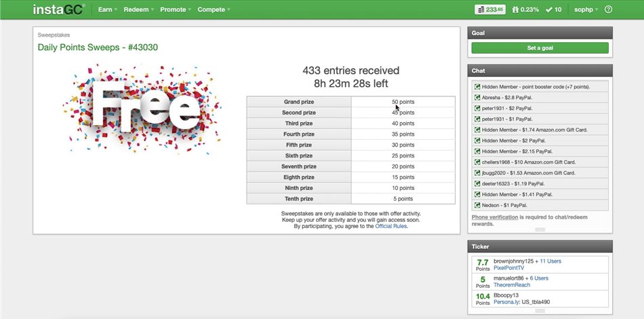This screenshot has height=319, width=644.
Task: Click the 15 points cell
Action: point(403,177)
